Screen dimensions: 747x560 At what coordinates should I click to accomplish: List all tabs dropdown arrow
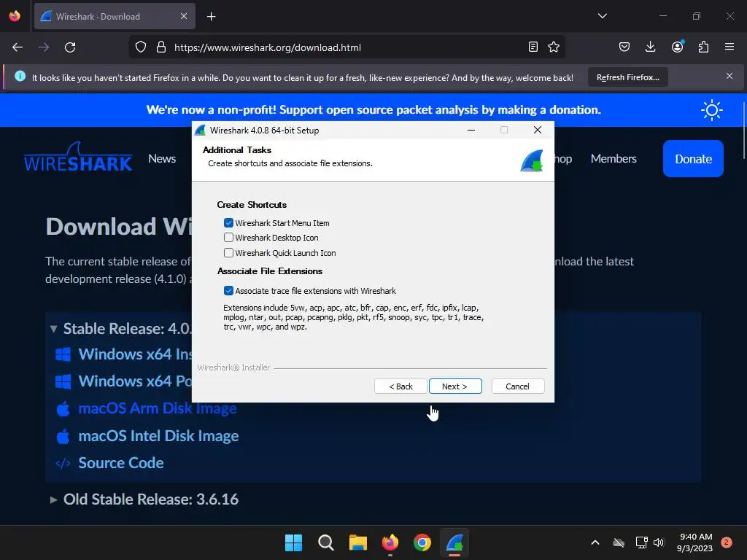pyautogui.click(x=602, y=16)
